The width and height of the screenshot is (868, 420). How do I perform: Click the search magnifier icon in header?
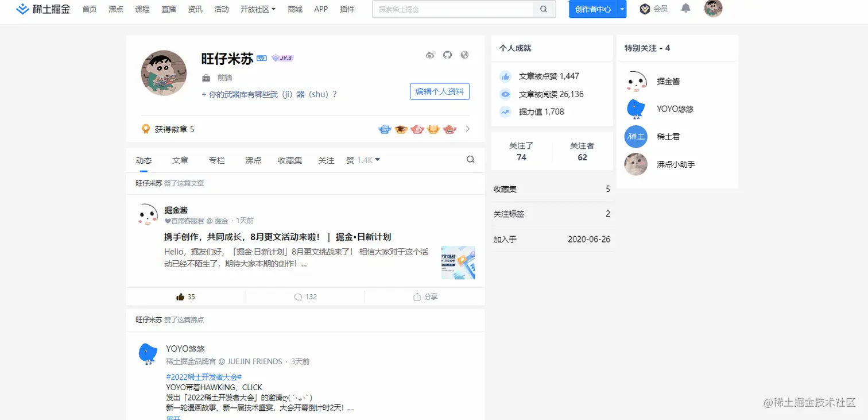click(544, 9)
